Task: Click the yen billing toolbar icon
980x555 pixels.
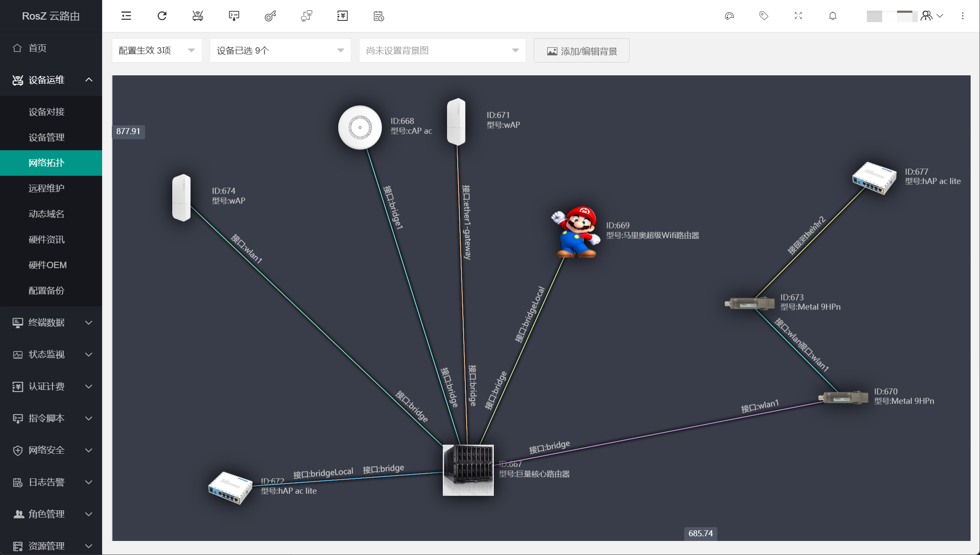Action: pos(342,16)
